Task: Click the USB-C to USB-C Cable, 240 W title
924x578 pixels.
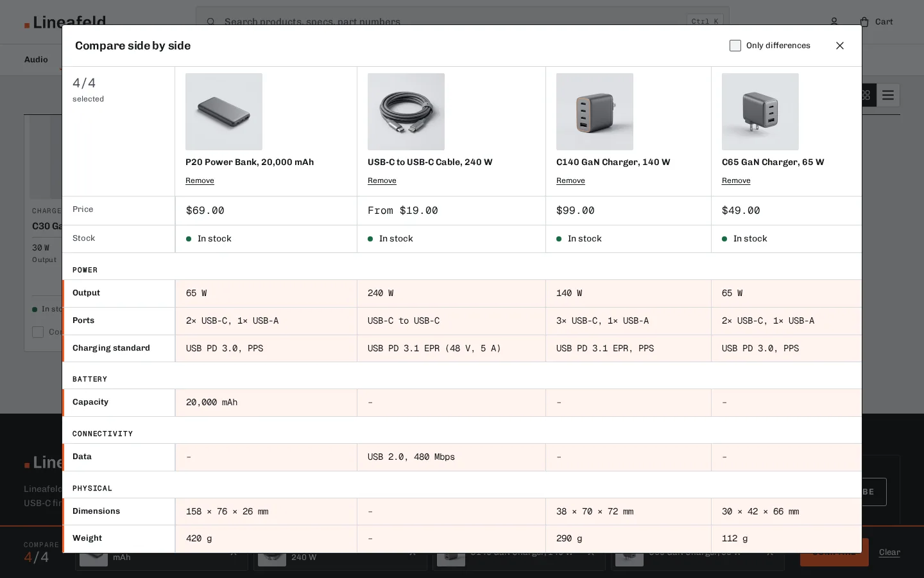Action: pos(430,162)
